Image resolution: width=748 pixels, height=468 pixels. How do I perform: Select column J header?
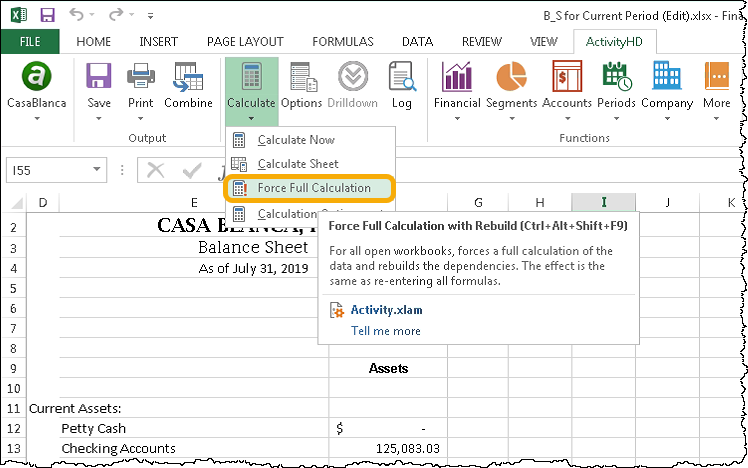(667, 203)
